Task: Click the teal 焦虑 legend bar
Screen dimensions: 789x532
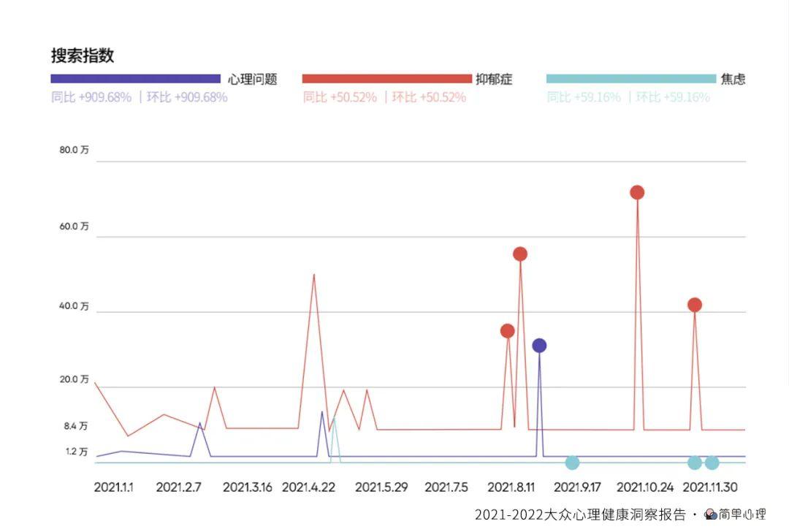Action: (x=631, y=78)
